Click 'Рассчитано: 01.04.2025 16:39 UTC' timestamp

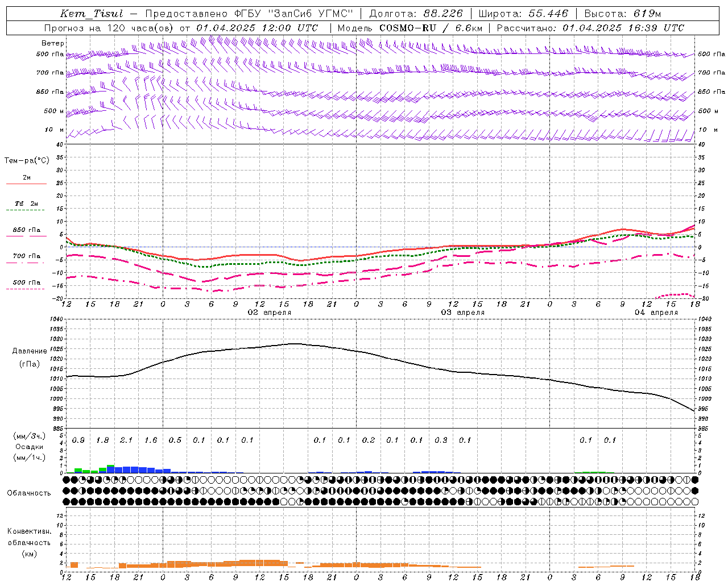(590, 28)
